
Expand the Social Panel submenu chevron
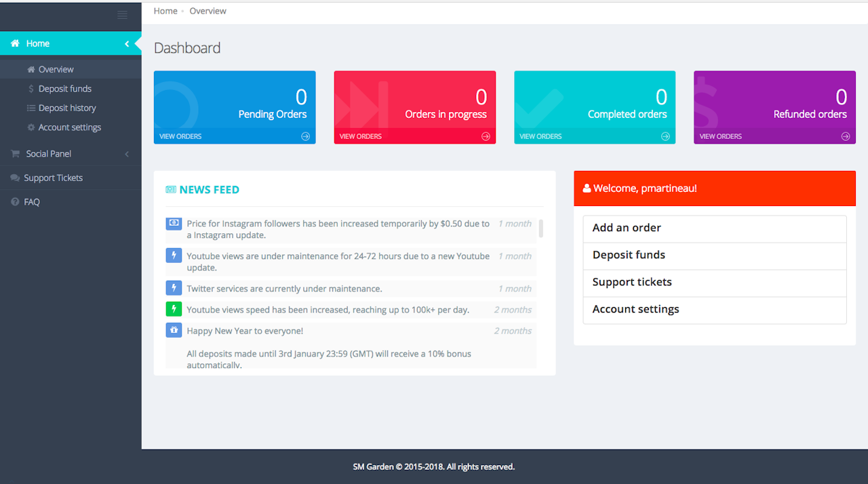click(x=127, y=154)
